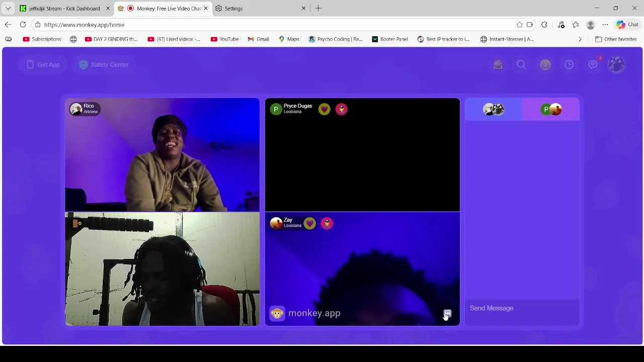Click the Rico Arizona name label

91,109
